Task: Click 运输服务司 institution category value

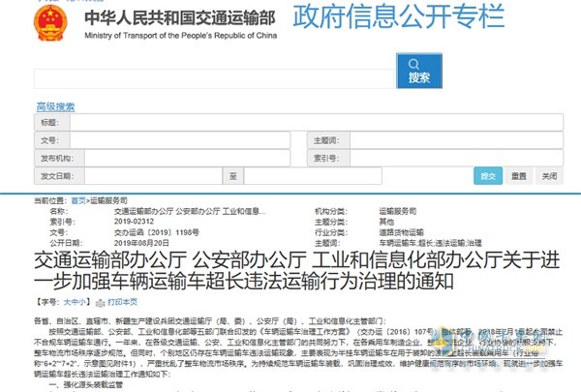Action: click(398, 211)
